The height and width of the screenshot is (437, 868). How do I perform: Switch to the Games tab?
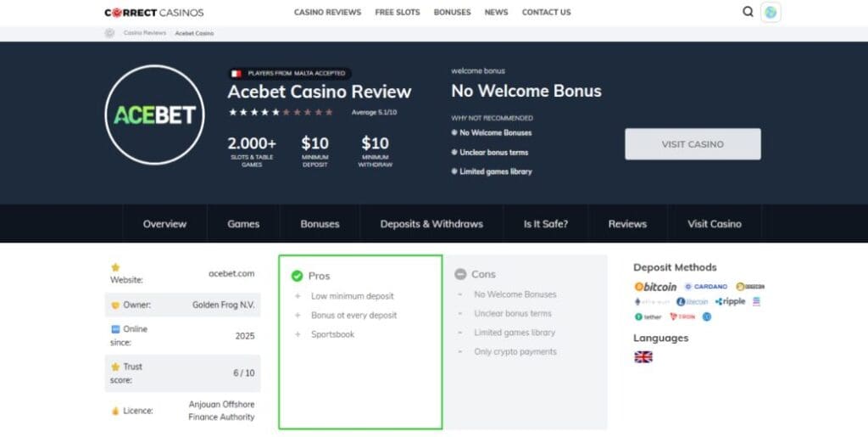click(243, 224)
